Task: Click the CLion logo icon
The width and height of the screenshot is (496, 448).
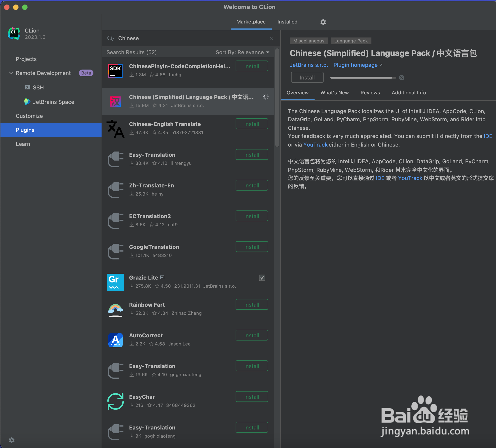Action: [14, 33]
